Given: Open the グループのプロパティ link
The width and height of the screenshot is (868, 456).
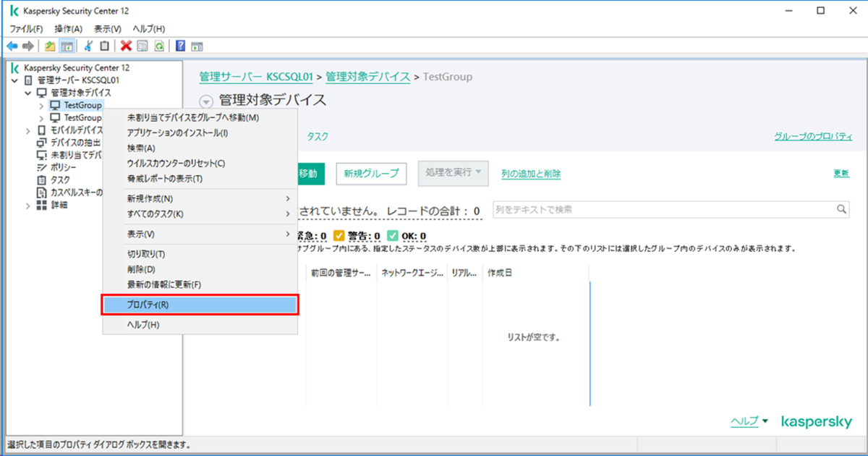Looking at the screenshot, I should click(813, 136).
